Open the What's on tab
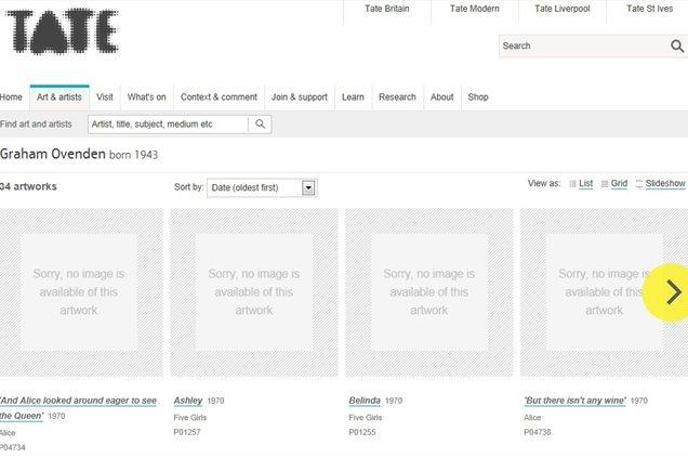 (147, 97)
